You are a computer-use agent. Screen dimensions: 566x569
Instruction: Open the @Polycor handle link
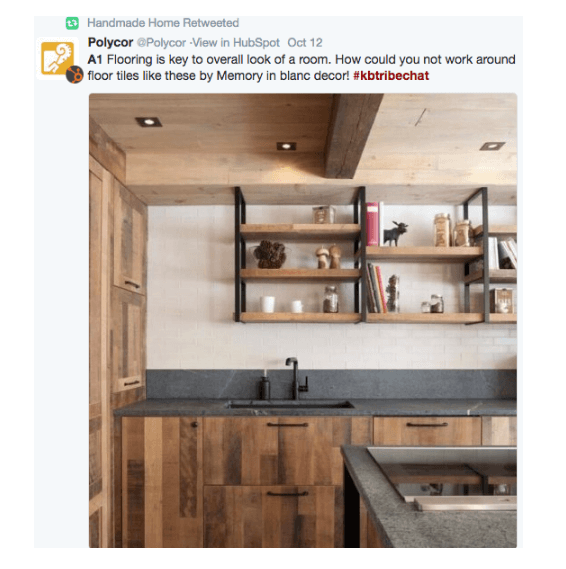click(x=161, y=43)
